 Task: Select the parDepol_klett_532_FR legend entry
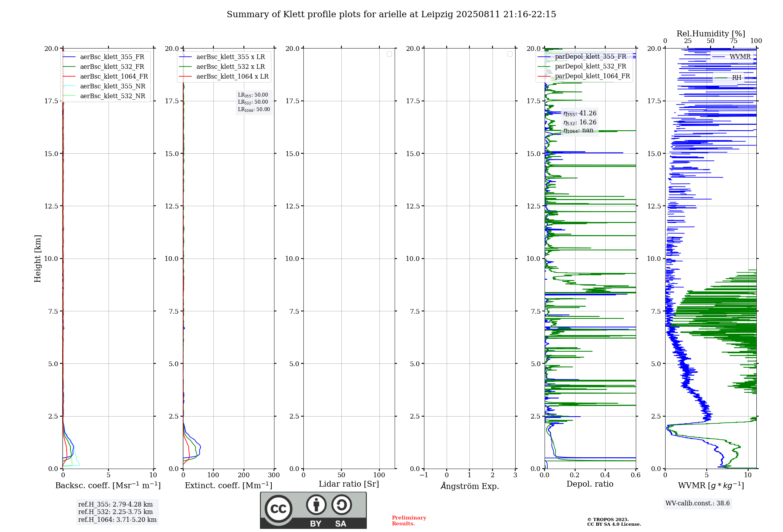[x=582, y=66]
